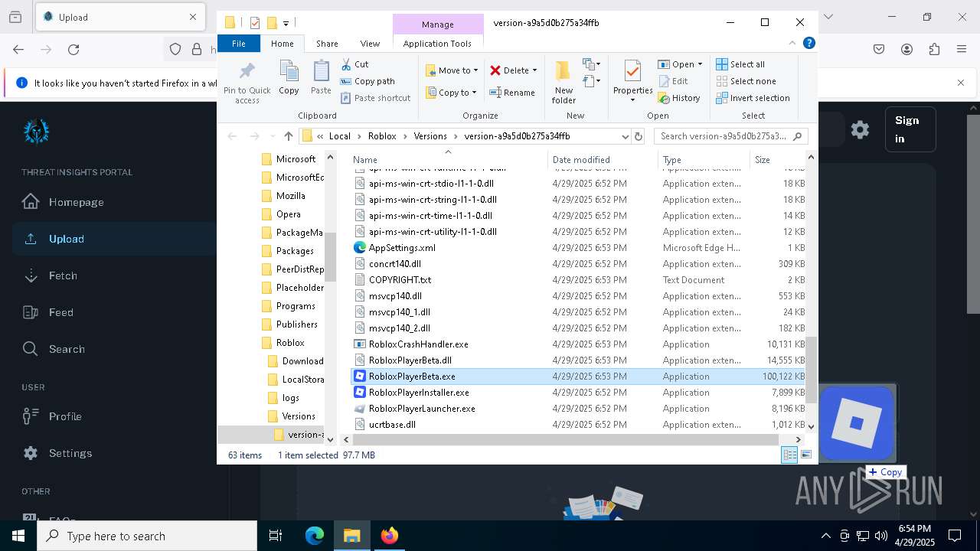The width and height of the screenshot is (980, 551).
Task: Reload the Firefox page
Action: 73,50
